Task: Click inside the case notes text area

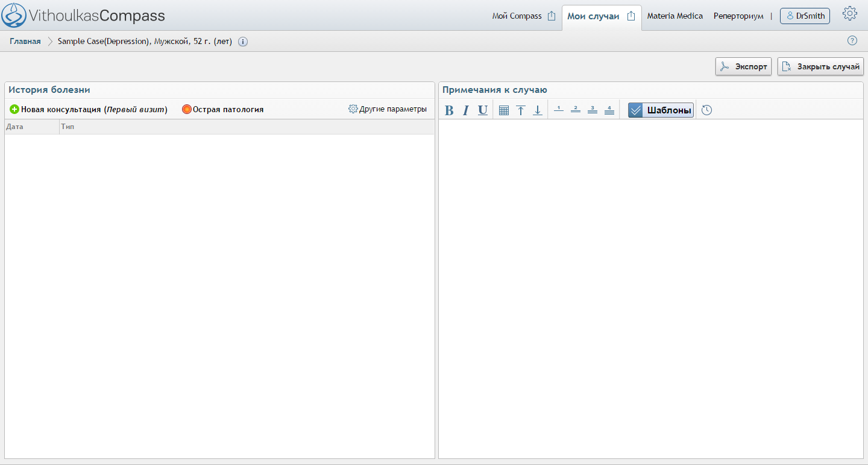Action: 651,288
